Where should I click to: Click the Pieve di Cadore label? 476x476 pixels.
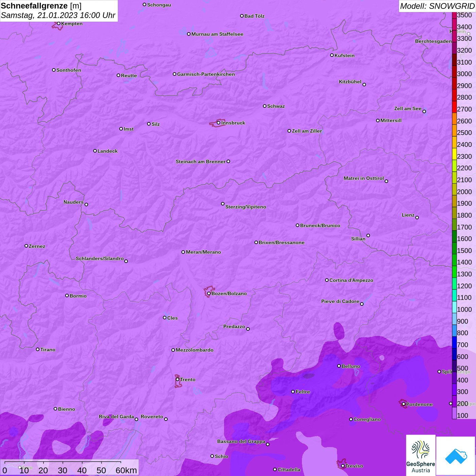click(x=340, y=301)
